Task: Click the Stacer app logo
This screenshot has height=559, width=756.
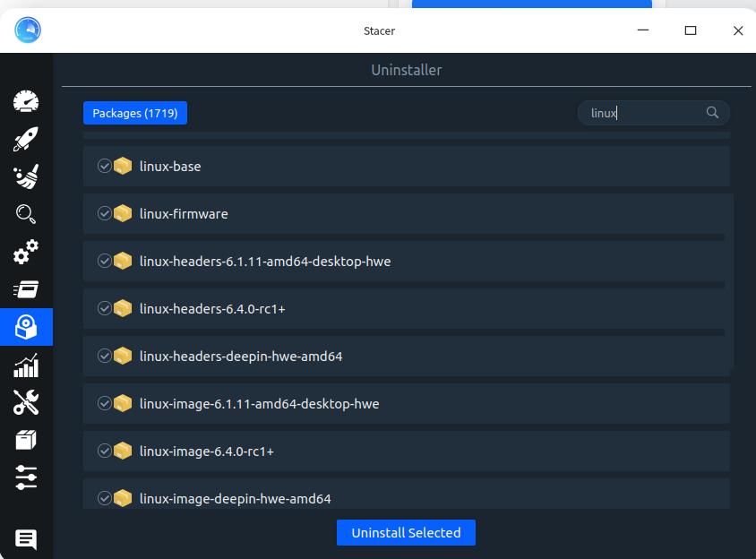Action: click(28, 30)
